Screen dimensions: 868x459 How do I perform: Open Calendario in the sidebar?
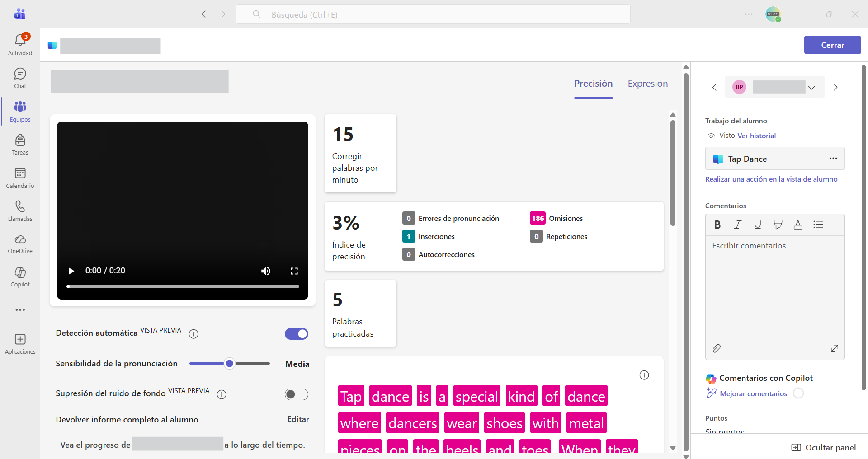[20, 178]
